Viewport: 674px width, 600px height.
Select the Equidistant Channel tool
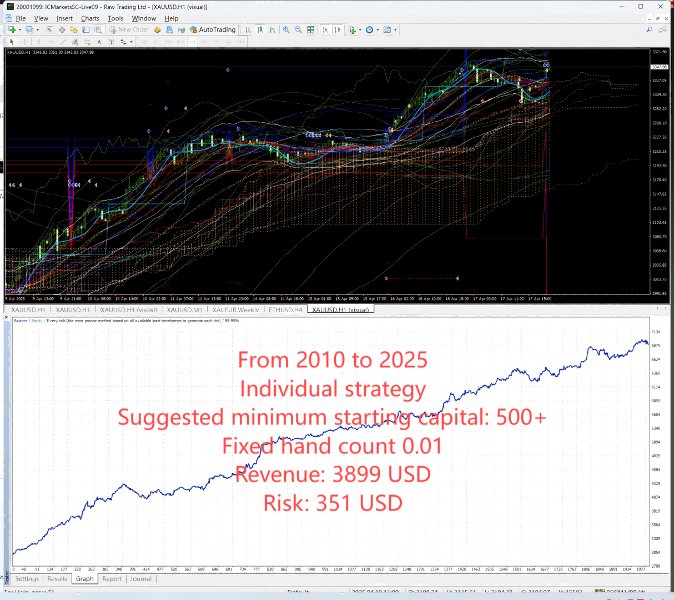click(x=75, y=42)
